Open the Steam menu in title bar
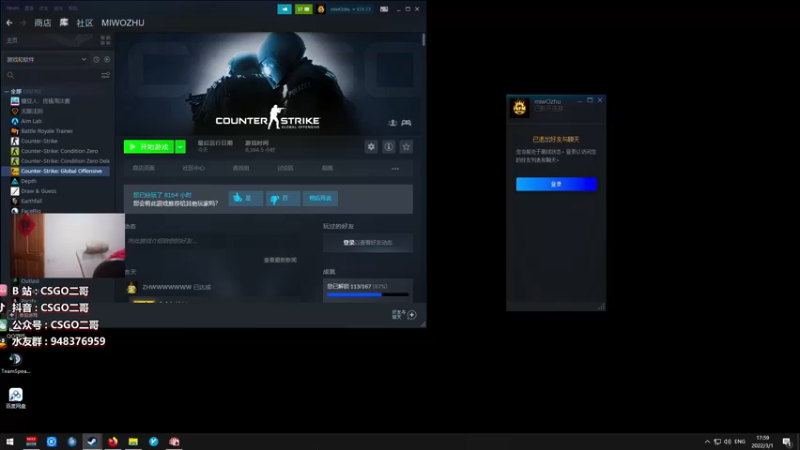Image resolution: width=800 pixels, height=450 pixels. coord(12,8)
